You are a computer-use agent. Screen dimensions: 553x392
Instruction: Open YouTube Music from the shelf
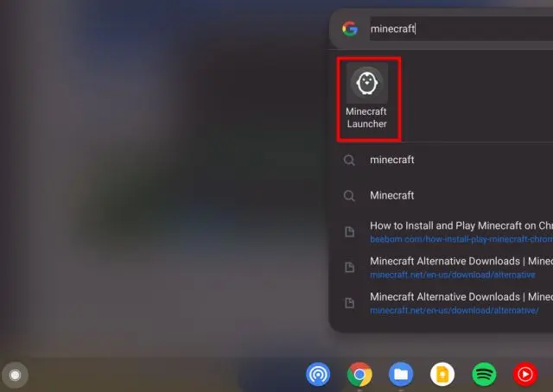tap(524, 374)
